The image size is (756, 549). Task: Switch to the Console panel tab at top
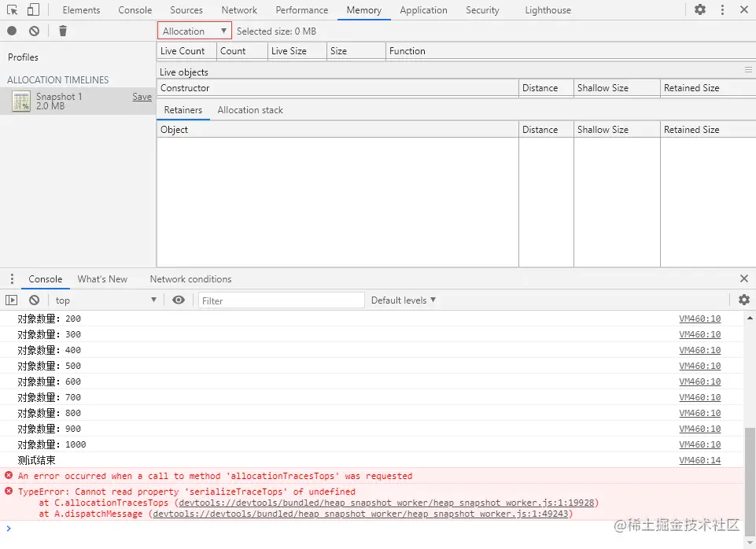(x=135, y=9)
